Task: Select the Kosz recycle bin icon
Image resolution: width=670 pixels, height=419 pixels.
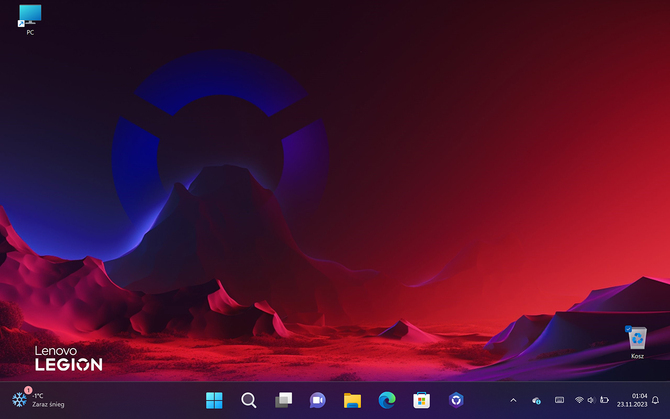Action: (637, 342)
